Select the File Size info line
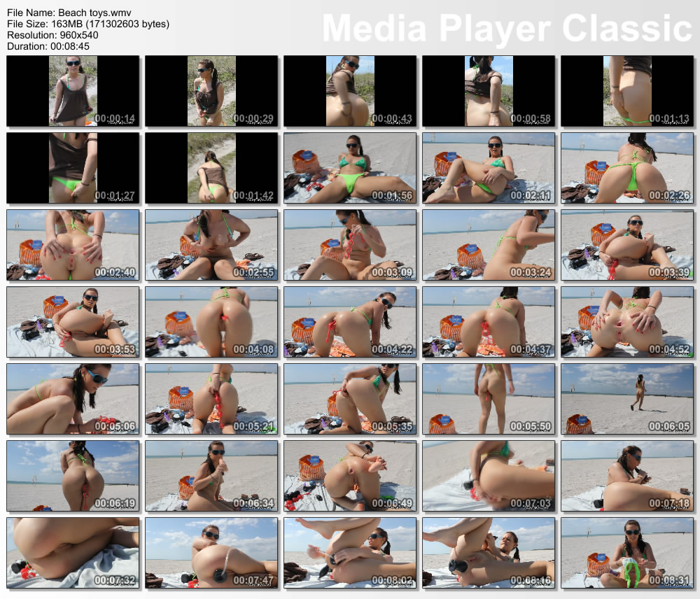 [x=87, y=24]
